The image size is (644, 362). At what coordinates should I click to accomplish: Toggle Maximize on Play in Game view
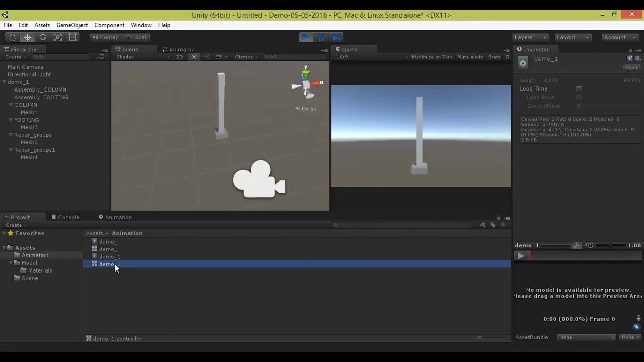[432, 57]
